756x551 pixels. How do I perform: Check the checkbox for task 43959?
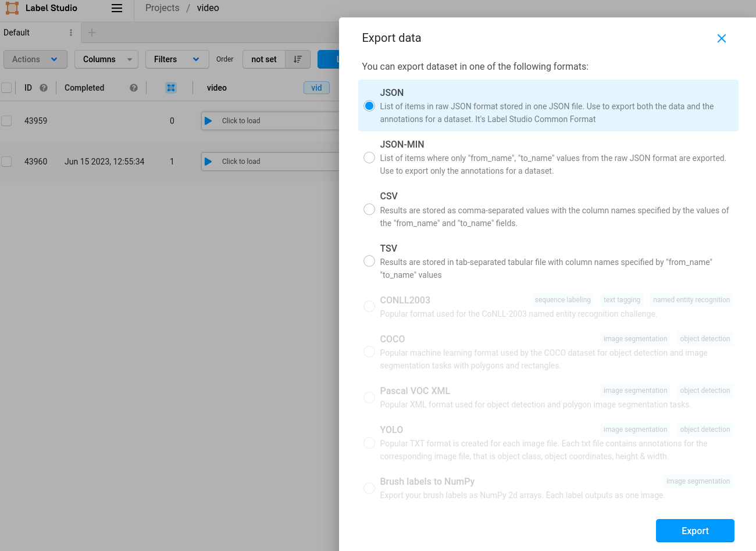6,121
